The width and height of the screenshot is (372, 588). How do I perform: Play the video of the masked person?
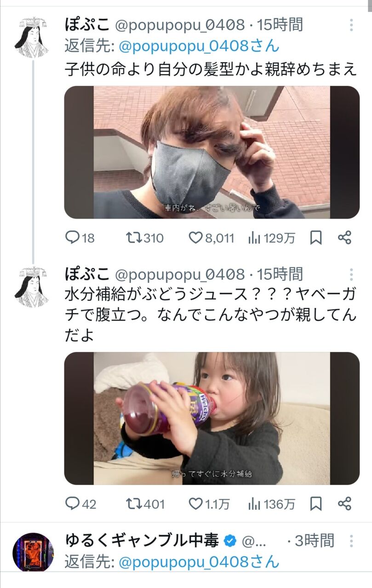(212, 152)
